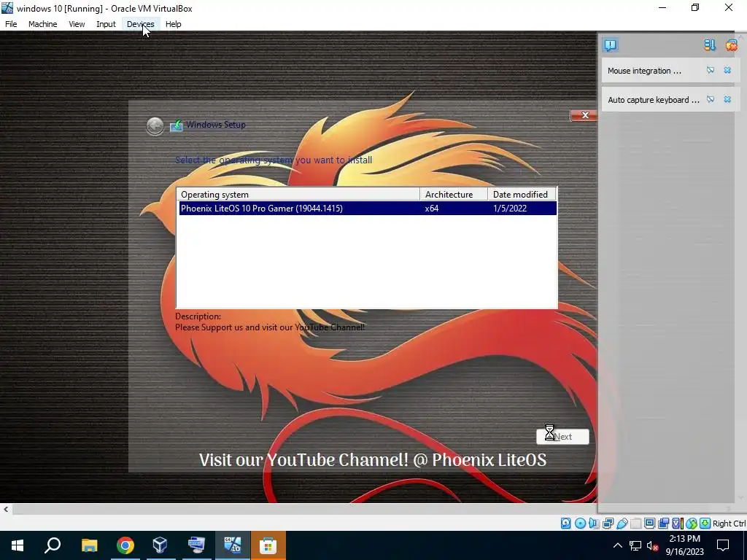Screen dimensions: 747x560
Task: Open the clock showing 2:13 PM
Action: pyautogui.click(x=684, y=545)
